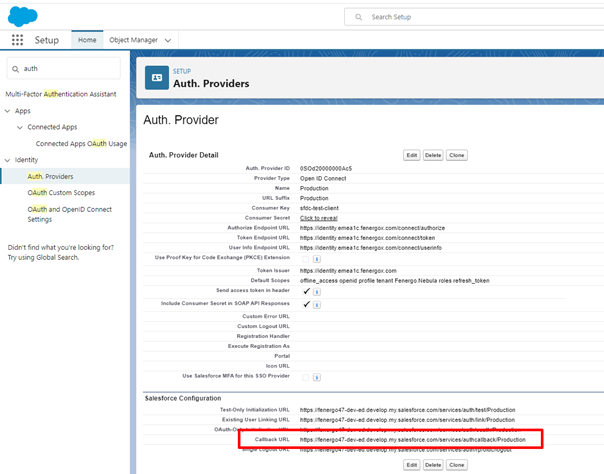Collapse the Connected Apps subsection
Image resolution: width=604 pixels, height=474 pixels.
[x=20, y=127]
